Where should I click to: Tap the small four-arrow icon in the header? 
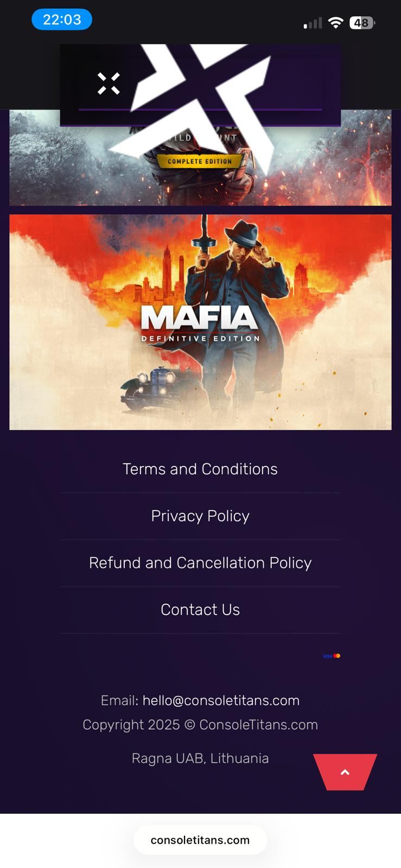click(x=109, y=84)
